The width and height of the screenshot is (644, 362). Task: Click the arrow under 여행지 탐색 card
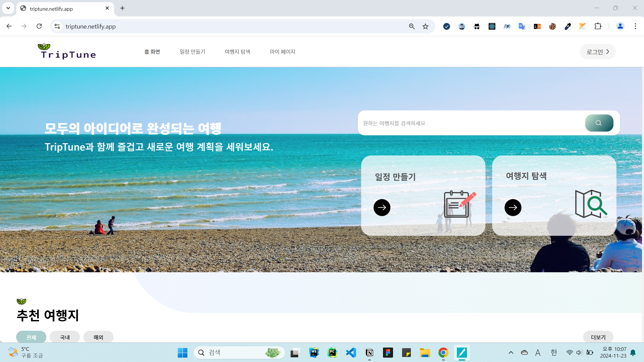point(513,207)
